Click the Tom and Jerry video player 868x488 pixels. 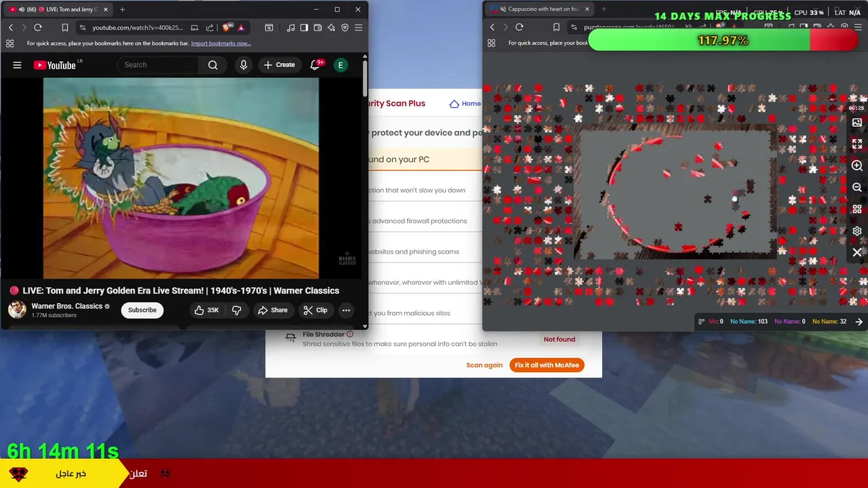click(181, 178)
